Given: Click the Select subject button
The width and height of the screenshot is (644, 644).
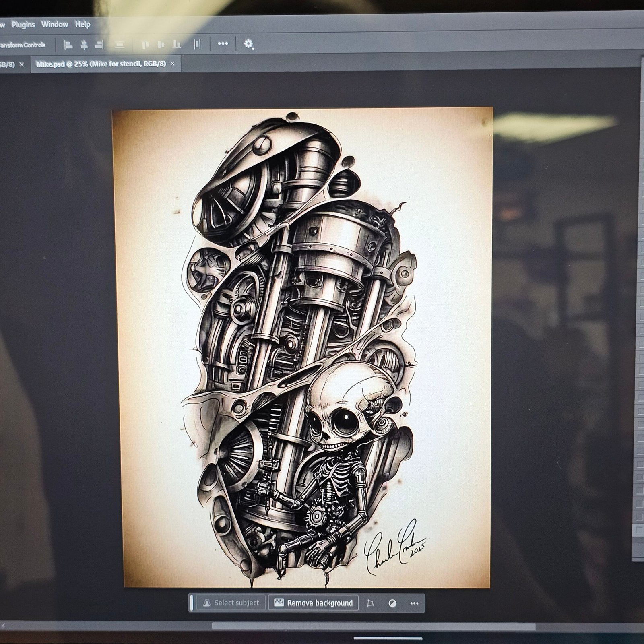Looking at the screenshot, I should pyautogui.click(x=231, y=603).
